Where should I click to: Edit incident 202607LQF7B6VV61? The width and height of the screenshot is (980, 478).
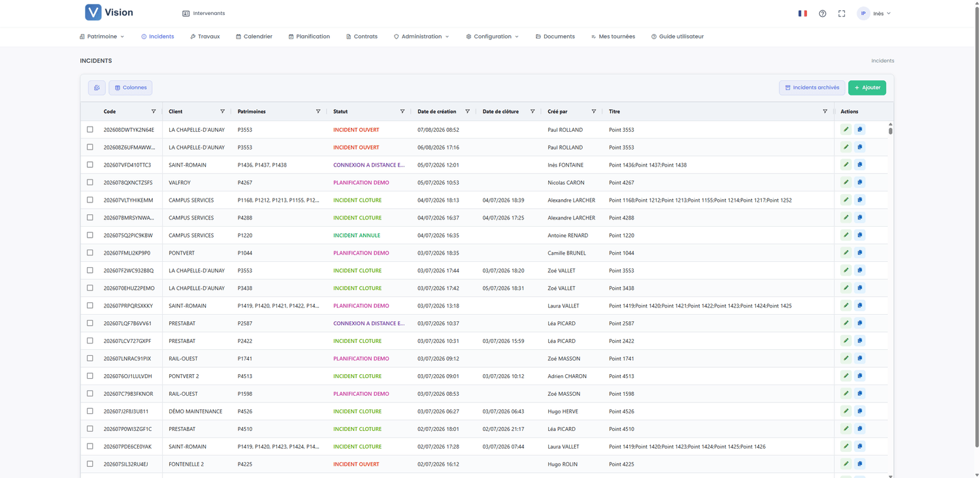coord(846,323)
